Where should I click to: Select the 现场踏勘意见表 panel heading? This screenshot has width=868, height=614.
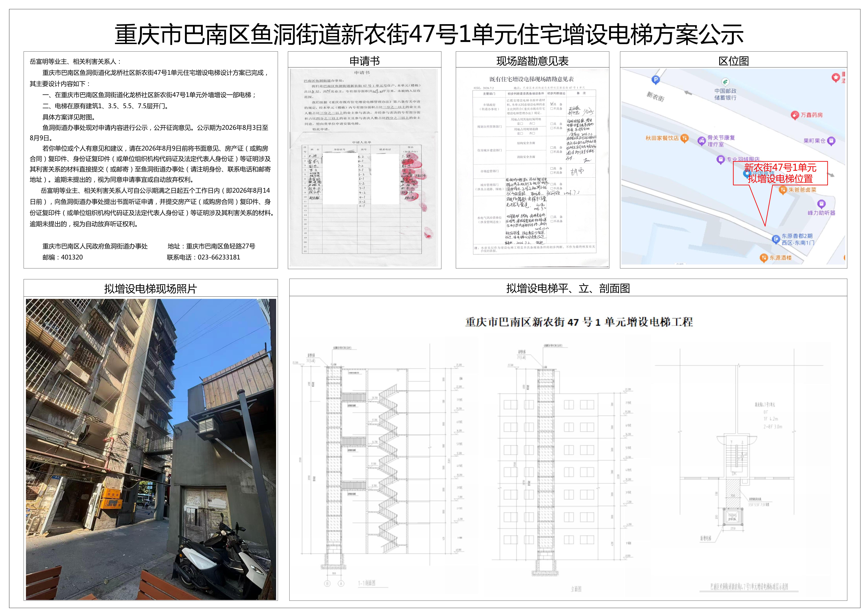532,61
